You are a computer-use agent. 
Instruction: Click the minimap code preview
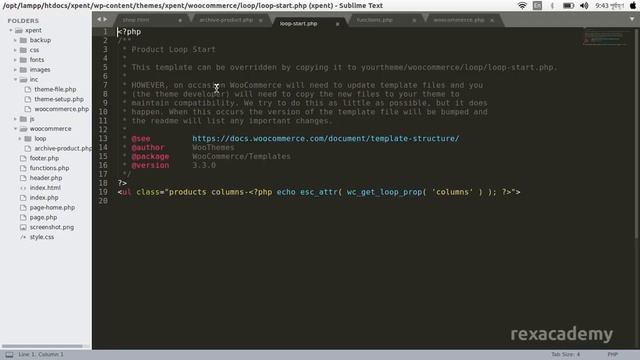tap(605, 38)
